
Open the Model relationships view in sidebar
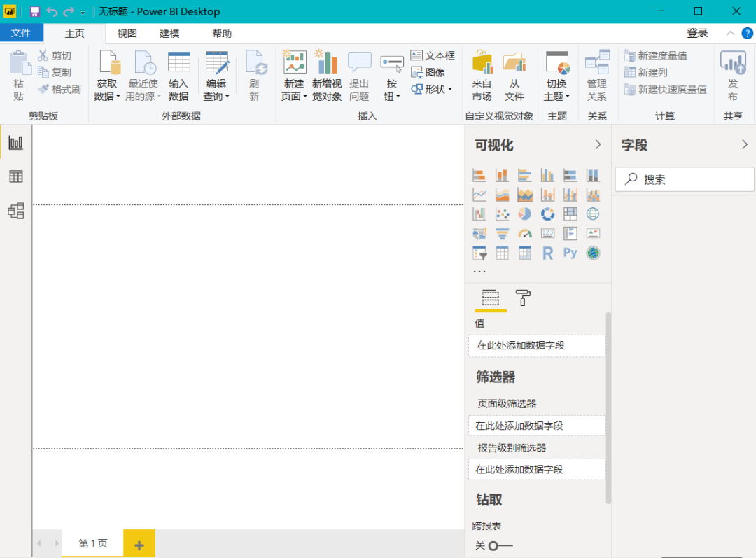[x=15, y=211]
